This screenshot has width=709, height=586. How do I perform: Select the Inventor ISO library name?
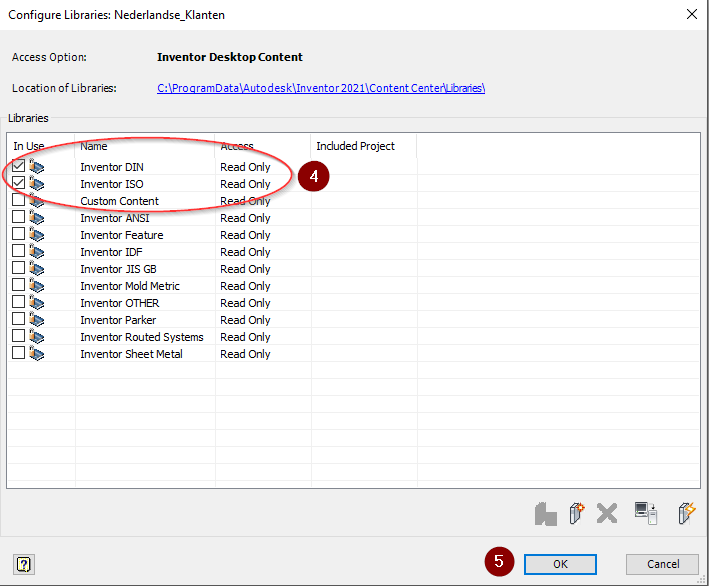tap(112, 184)
